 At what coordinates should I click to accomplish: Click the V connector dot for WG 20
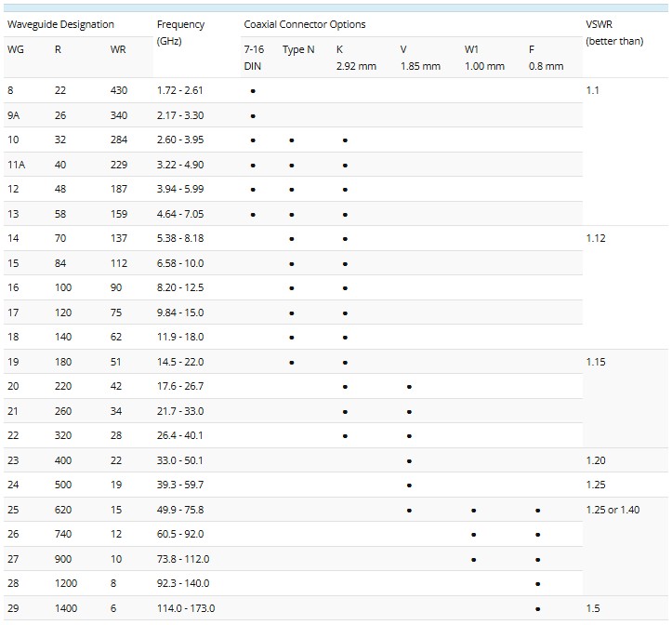coord(409,387)
